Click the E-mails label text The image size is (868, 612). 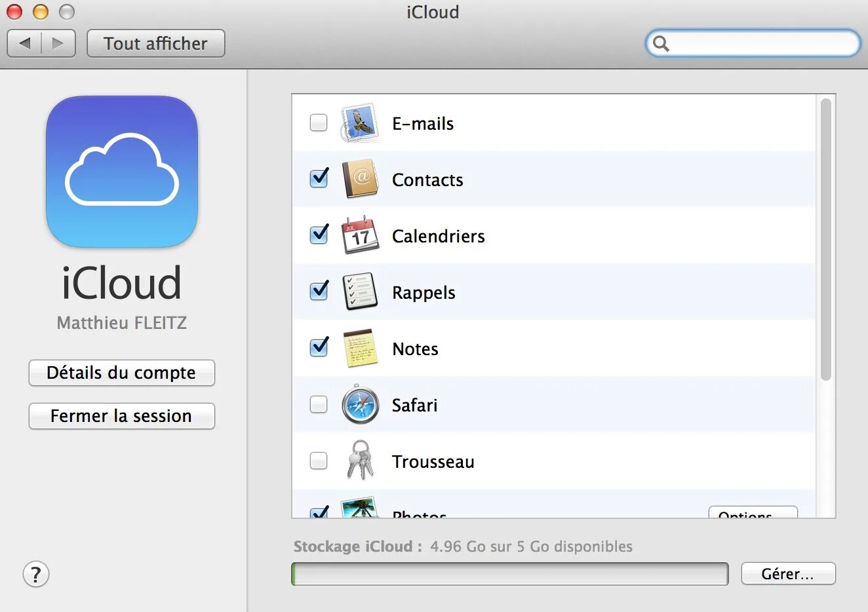[423, 123]
